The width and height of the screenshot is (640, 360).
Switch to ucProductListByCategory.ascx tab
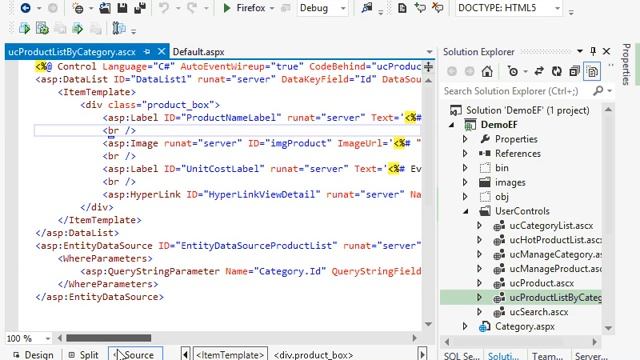tap(72, 52)
